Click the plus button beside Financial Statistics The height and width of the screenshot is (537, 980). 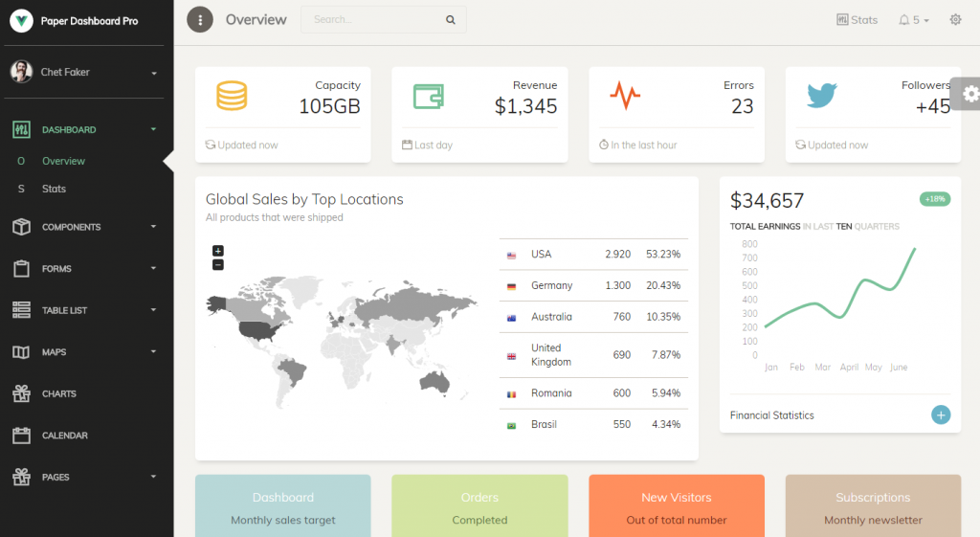(941, 414)
